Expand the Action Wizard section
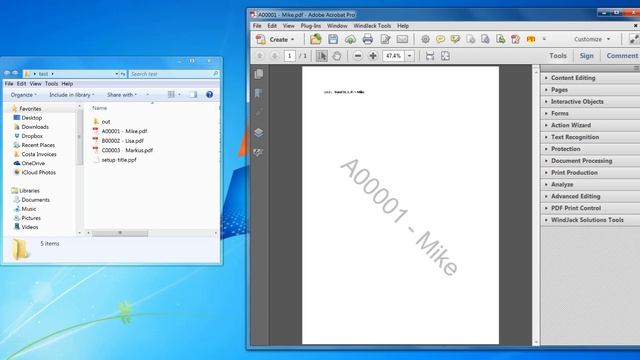This screenshot has height=360, width=640. point(591,125)
